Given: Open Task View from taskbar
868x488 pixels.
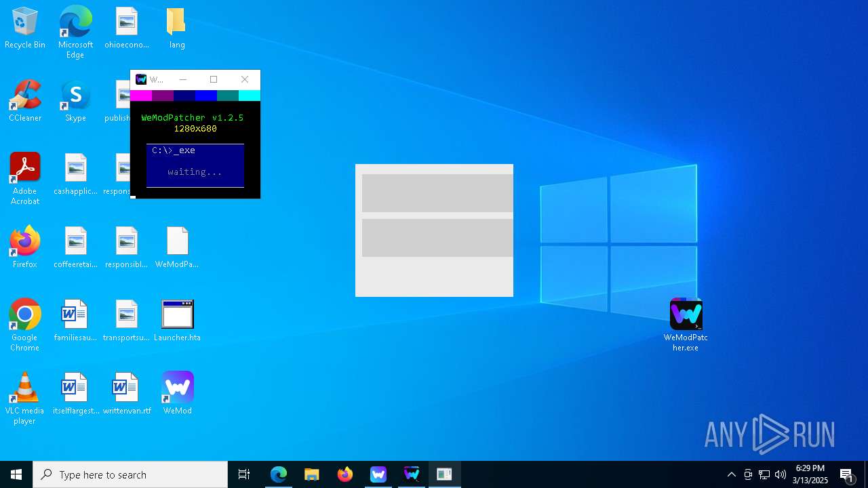Looking at the screenshot, I should pyautogui.click(x=244, y=474).
